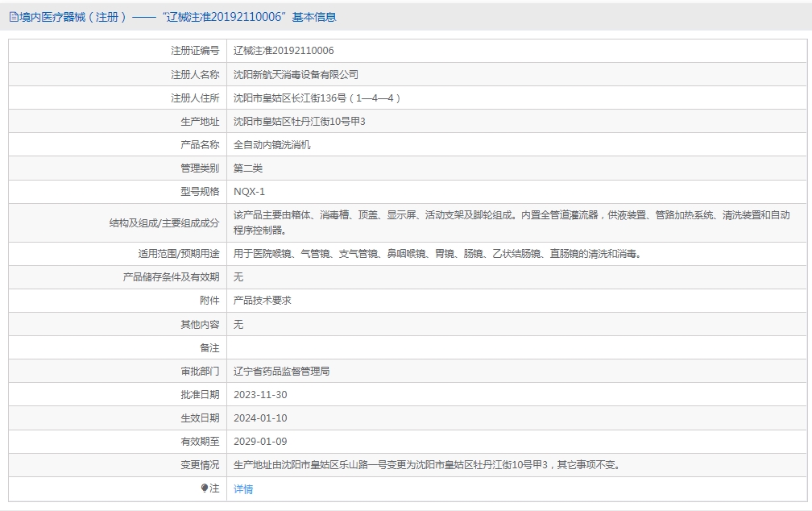Select the change record text in 变更情况 row
Screen dimensions: 812x511
[x=426, y=465]
